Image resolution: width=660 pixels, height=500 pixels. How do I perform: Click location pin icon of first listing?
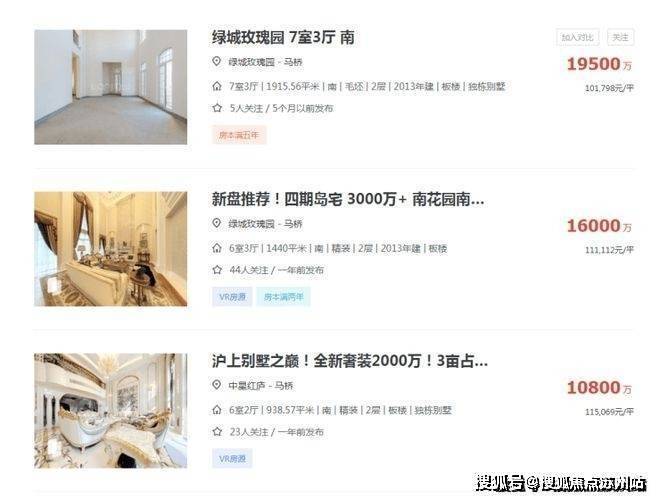click(216, 61)
